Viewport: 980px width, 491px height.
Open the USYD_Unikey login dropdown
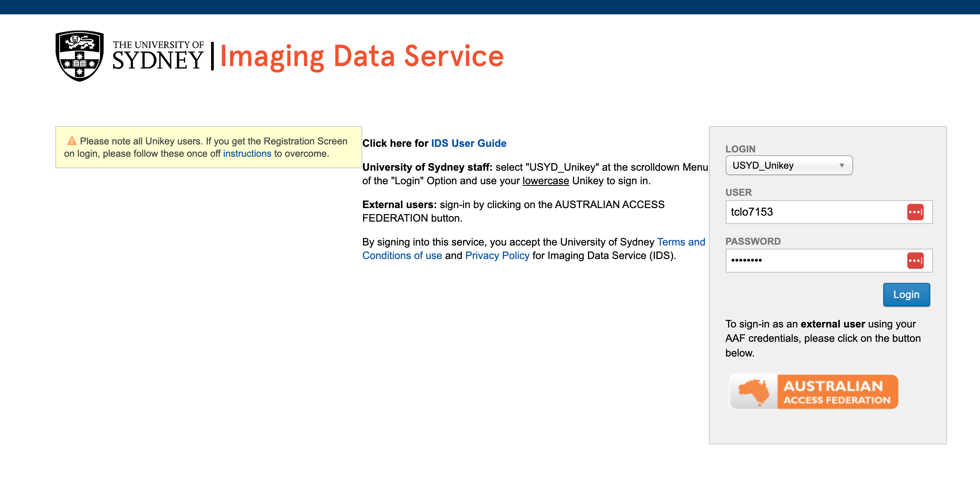[x=789, y=165]
